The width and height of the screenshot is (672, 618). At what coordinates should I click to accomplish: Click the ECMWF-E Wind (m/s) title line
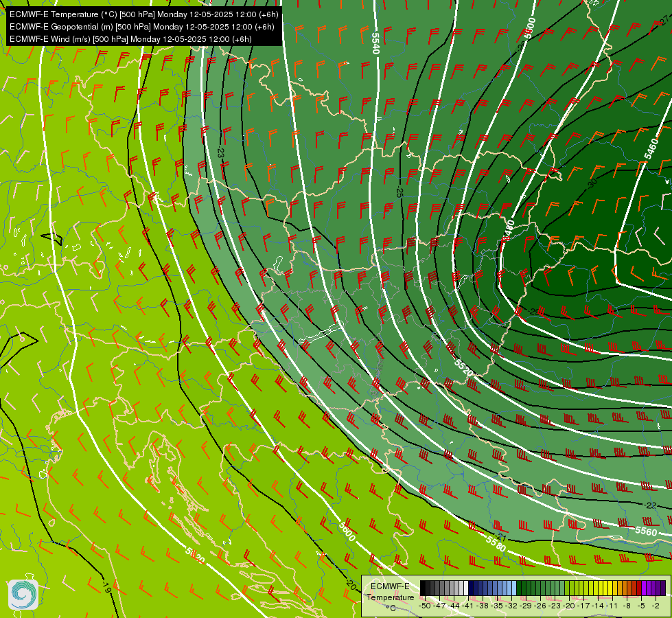(130, 39)
